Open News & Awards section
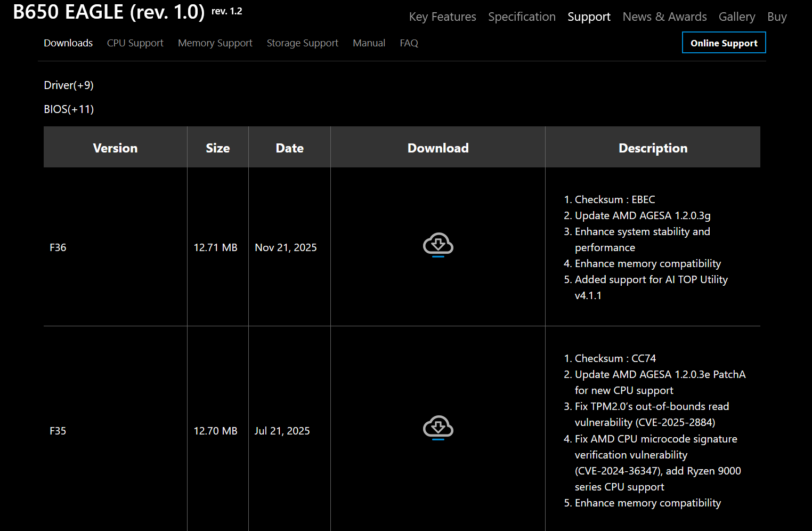This screenshot has height=531, width=812. 664,17
